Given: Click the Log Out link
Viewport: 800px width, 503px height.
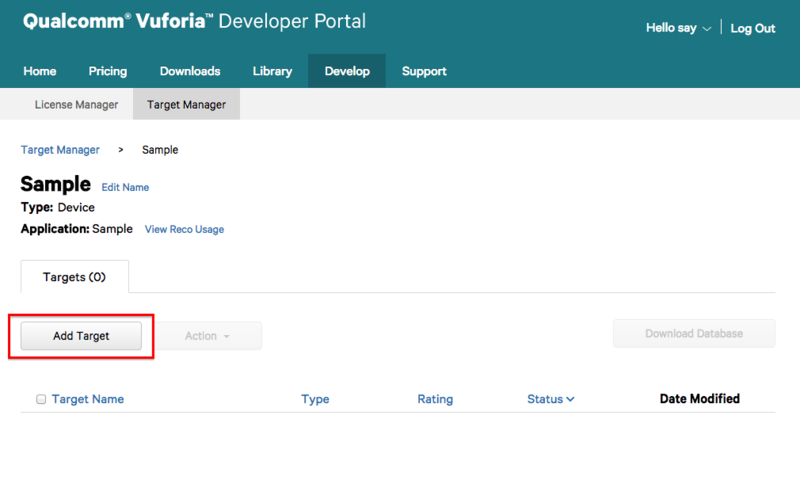Looking at the screenshot, I should [753, 28].
